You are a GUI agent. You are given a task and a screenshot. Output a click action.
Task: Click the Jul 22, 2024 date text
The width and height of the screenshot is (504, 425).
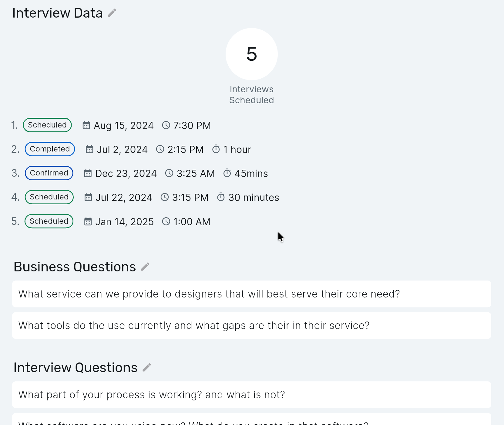pyautogui.click(x=124, y=198)
